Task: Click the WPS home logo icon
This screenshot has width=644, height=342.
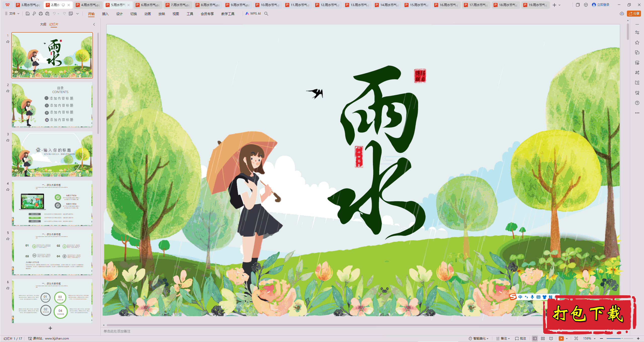Action: (8, 5)
